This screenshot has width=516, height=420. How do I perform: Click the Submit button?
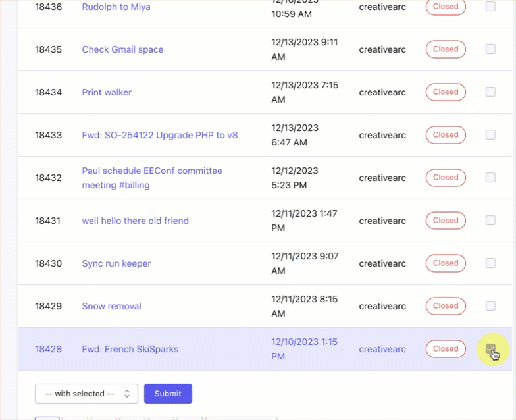tap(168, 394)
